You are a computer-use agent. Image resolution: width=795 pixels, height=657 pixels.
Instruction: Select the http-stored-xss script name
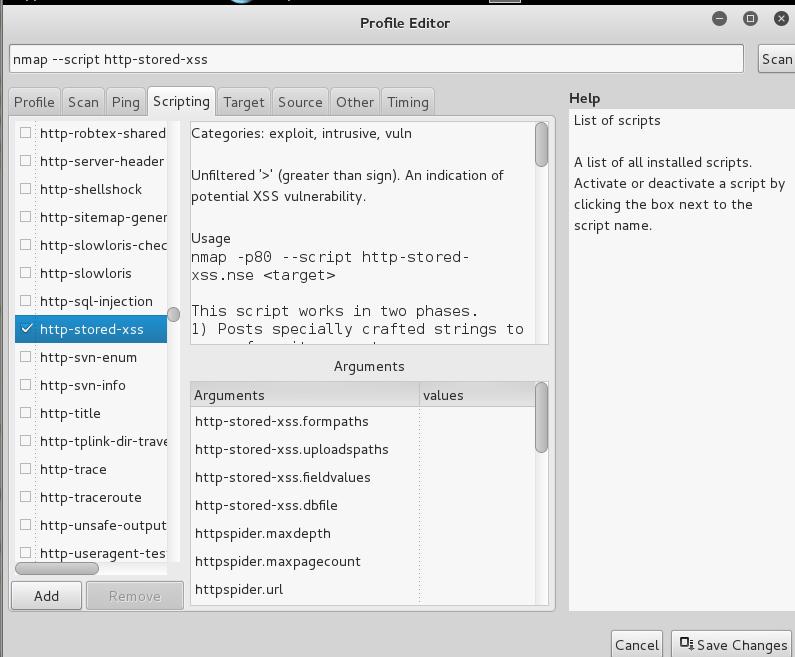(92, 329)
